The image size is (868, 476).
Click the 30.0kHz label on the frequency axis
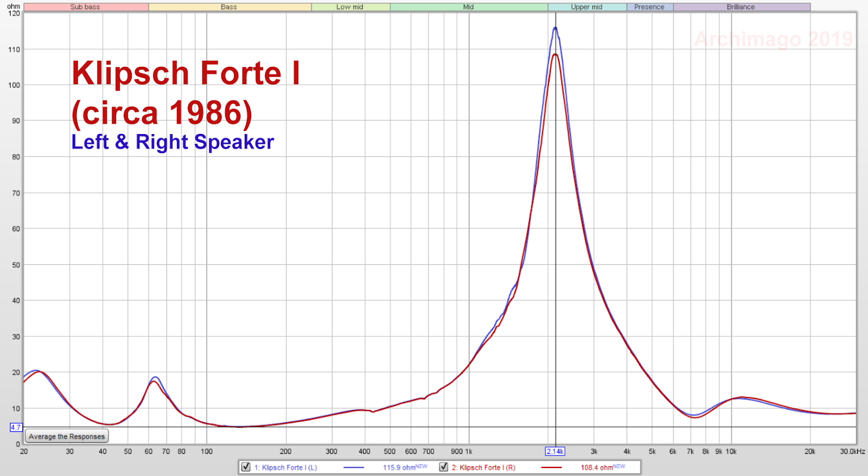[852, 451]
